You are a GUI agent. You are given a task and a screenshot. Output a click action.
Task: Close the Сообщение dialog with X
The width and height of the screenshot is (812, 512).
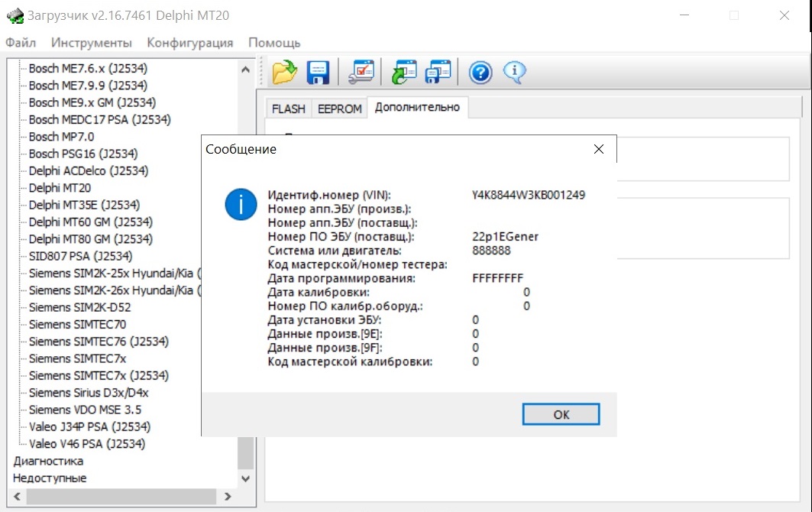click(599, 150)
